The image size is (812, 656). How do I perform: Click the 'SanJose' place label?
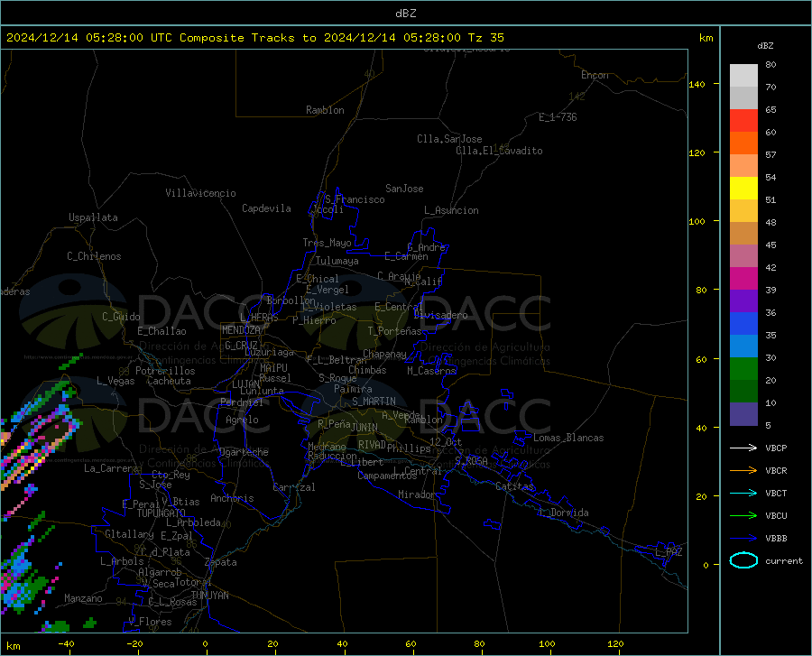404,189
